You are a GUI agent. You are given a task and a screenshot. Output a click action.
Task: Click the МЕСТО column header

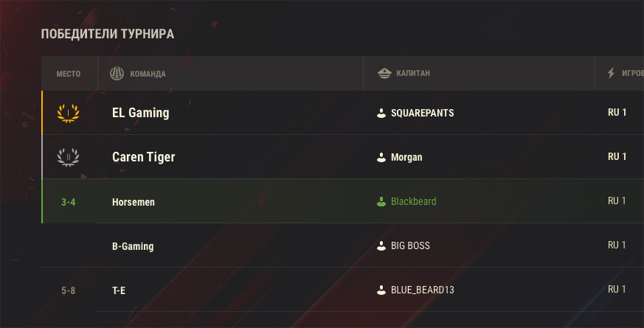click(69, 74)
